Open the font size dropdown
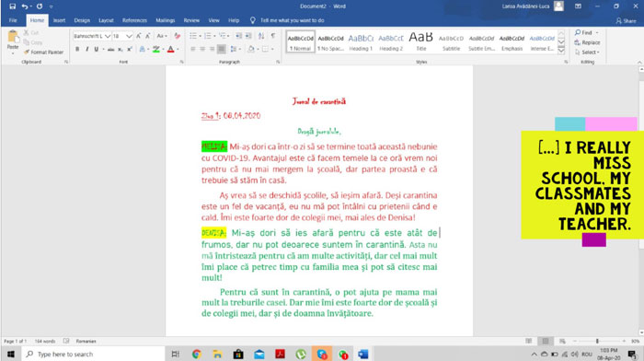 [x=129, y=36]
